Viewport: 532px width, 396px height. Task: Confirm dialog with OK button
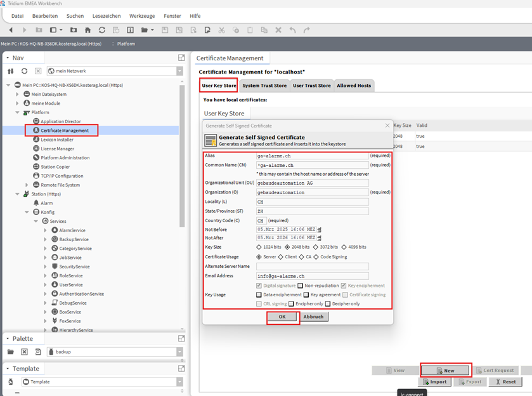[282, 317]
